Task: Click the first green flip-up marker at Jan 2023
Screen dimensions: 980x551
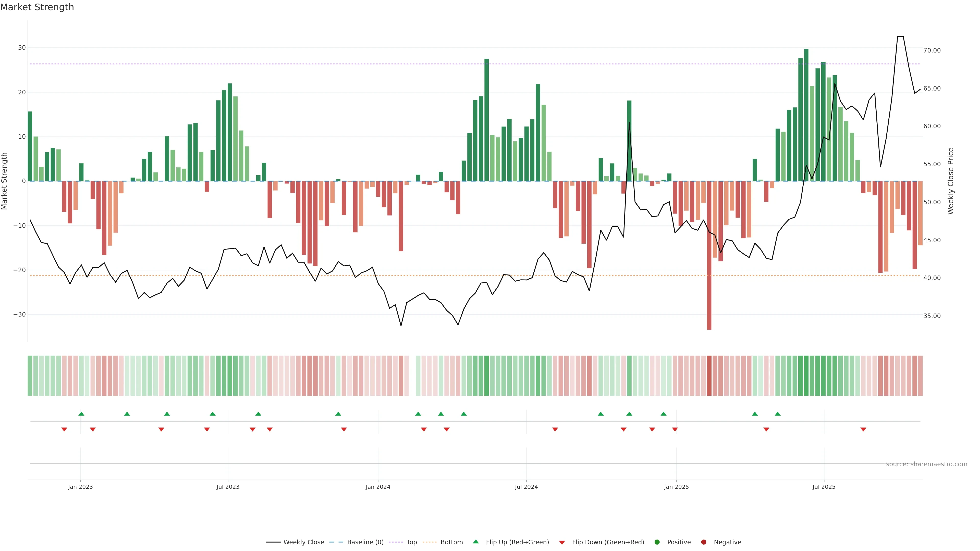Action: coord(81,414)
